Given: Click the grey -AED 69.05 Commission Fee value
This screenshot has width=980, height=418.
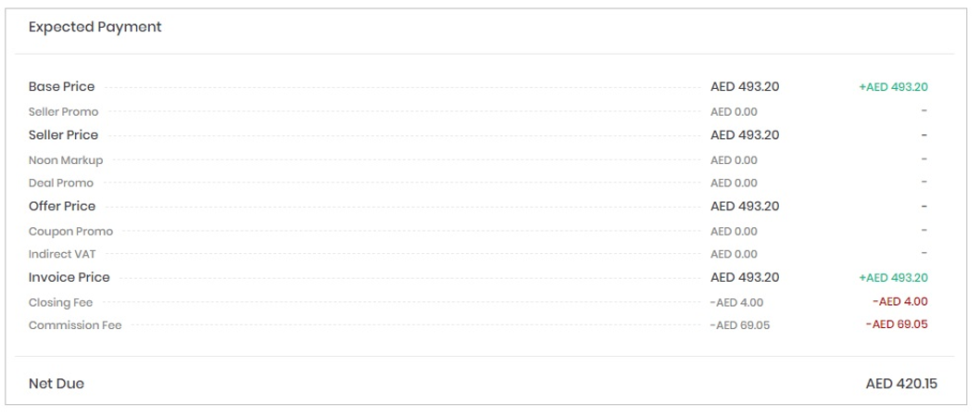Looking at the screenshot, I should click(740, 325).
